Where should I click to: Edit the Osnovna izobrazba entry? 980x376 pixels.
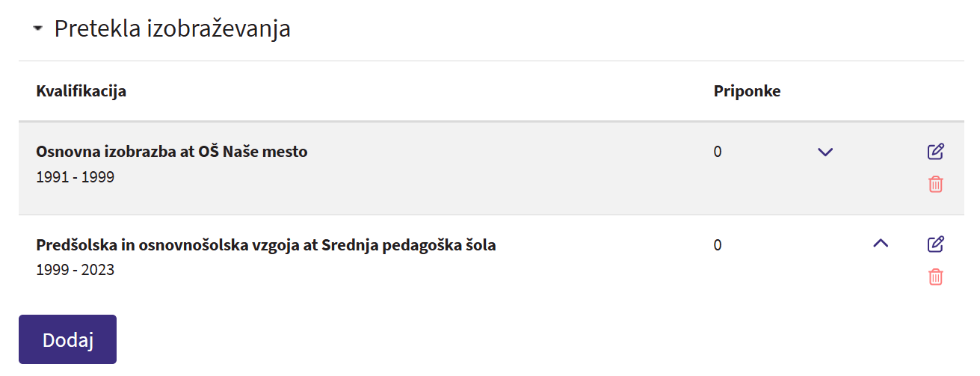[x=935, y=152]
